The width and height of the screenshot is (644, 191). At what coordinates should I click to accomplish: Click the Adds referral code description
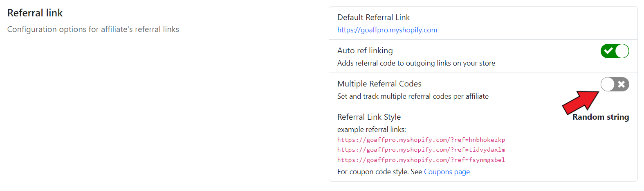[x=416, y=63]
